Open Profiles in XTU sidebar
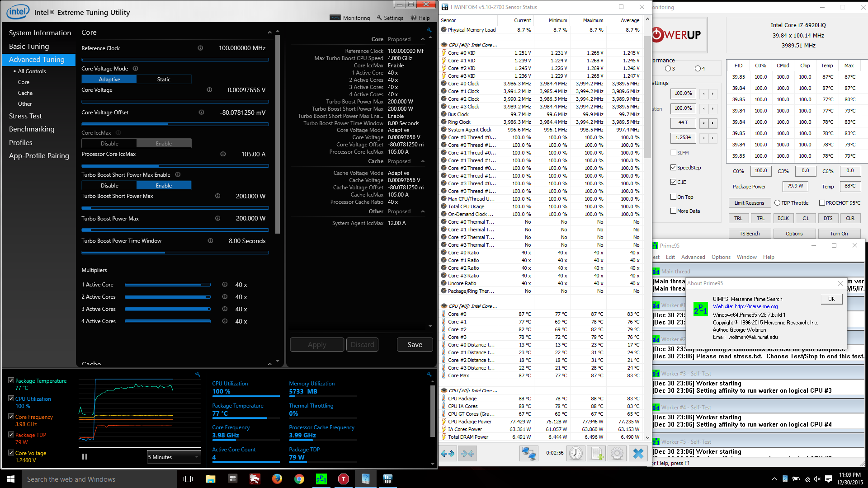The width and height of the screenshot is (868, 488). coord(21,143)
